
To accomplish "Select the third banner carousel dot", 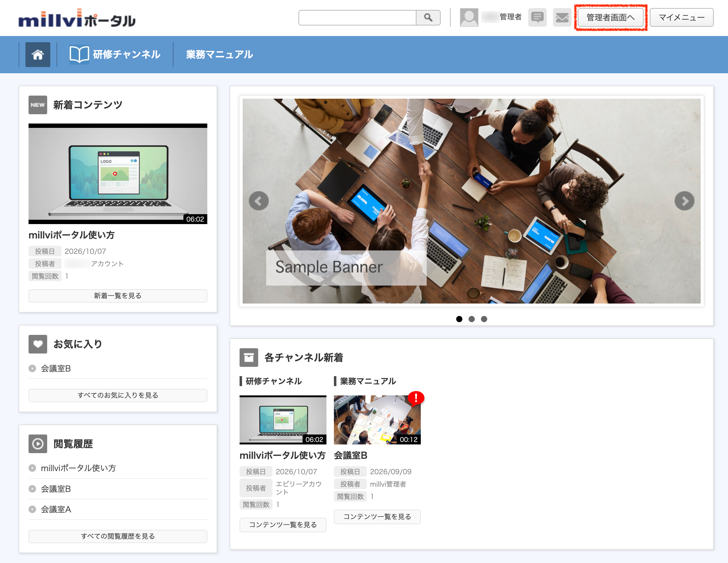I will tap(484, 319).
